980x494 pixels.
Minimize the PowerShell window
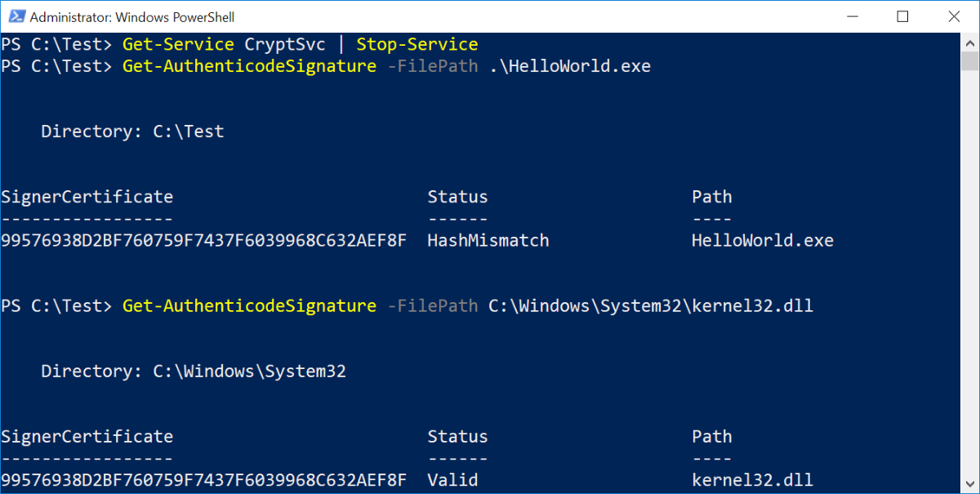click(851, 16)
